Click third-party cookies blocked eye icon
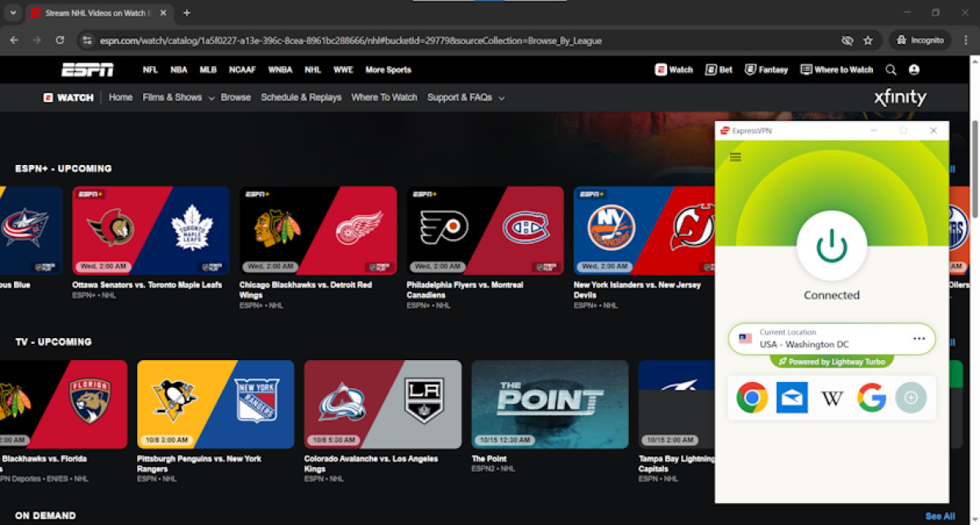This screenshot has height=525, width=980. click(x=847, y=40)
